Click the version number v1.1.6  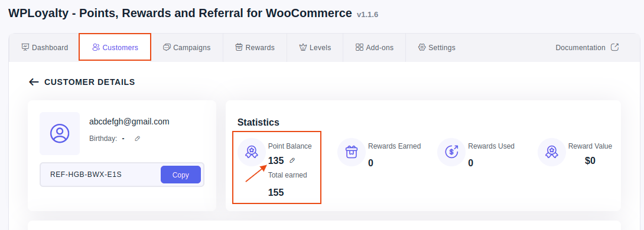tap(367, 15)
